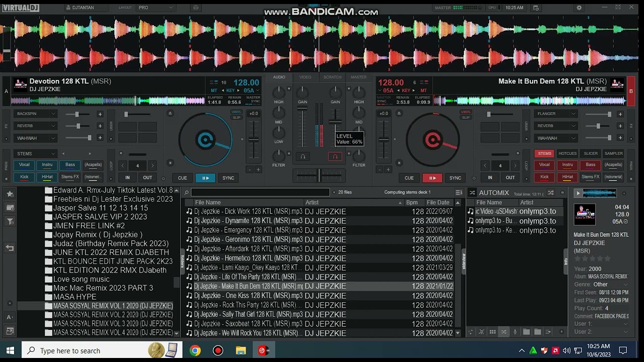This screenshot has width=644, height=362.
Task: Switch to the SCRATCH mixer tab
Action: (x=333, y=77)
